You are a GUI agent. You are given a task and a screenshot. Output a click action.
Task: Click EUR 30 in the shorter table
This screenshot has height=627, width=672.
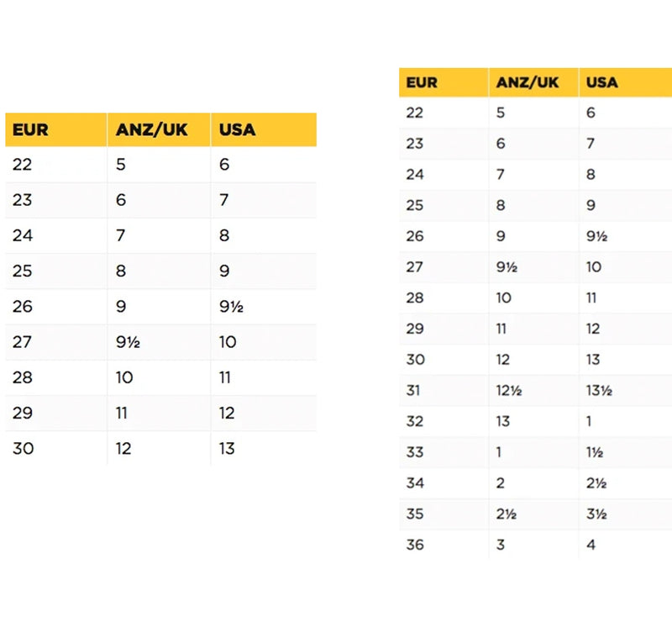click(24, 449)
